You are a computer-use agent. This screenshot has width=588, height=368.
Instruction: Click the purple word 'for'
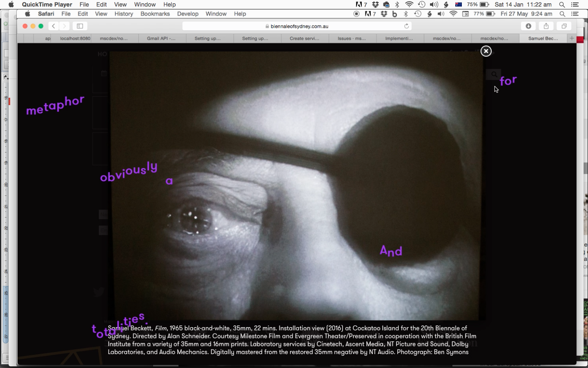(508, 81)
